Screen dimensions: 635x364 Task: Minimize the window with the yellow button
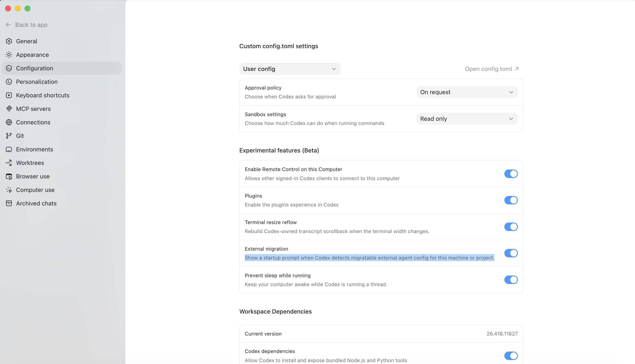18,8
